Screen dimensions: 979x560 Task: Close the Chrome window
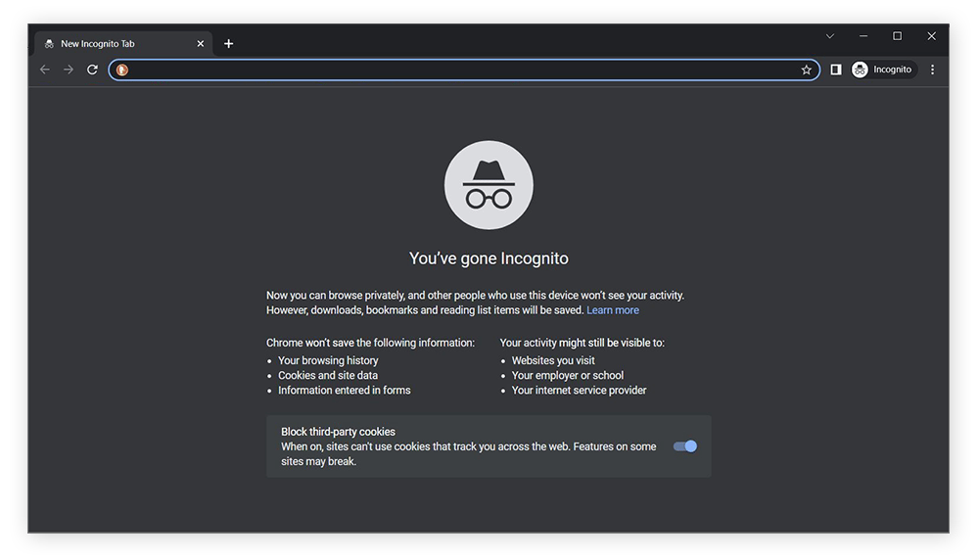[931, 36]
